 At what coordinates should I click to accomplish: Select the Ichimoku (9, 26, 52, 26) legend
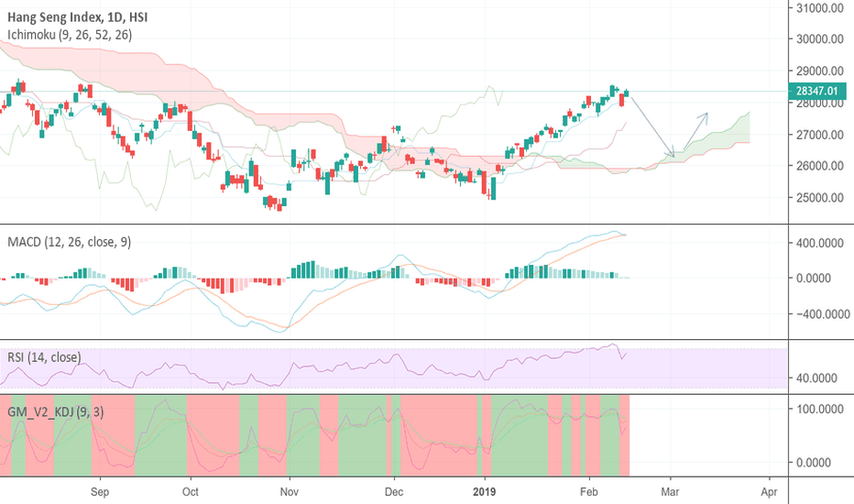click(70, 35)
